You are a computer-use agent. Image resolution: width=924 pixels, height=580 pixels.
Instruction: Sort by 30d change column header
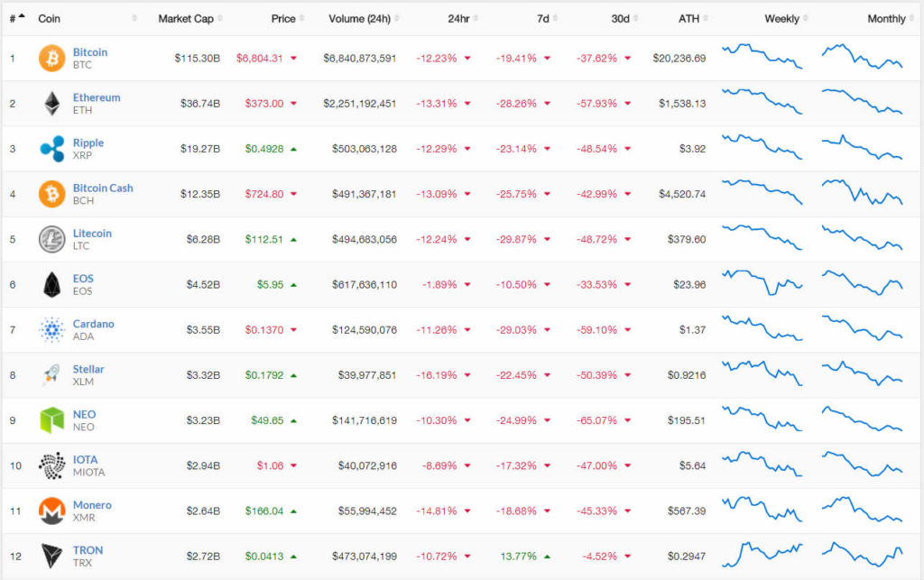tap(620, 19)
